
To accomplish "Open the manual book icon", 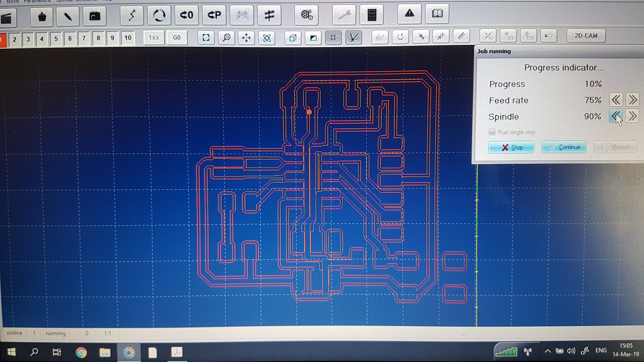I will pos(437,14).
